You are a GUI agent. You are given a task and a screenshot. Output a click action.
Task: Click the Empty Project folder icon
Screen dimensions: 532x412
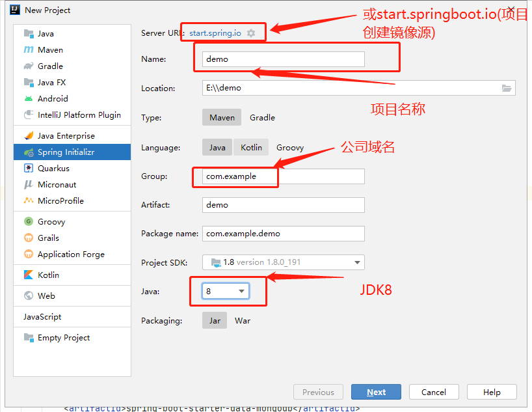click(29, 338)
